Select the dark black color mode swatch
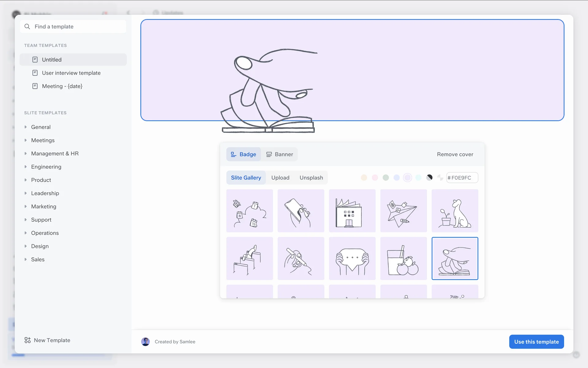The image size is (588, 368). tap(429, 178)
